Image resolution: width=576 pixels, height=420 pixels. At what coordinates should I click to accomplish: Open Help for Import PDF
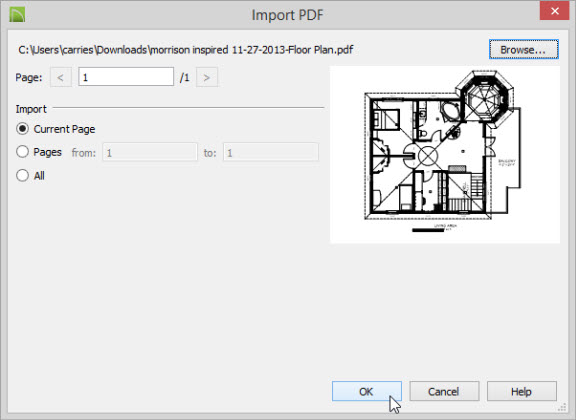(x=522, y=391)
